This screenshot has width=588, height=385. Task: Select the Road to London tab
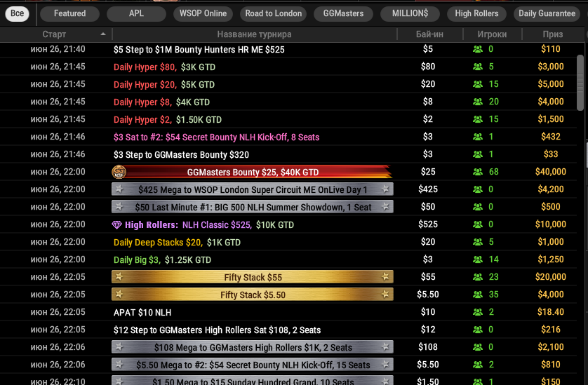point(274,13)
